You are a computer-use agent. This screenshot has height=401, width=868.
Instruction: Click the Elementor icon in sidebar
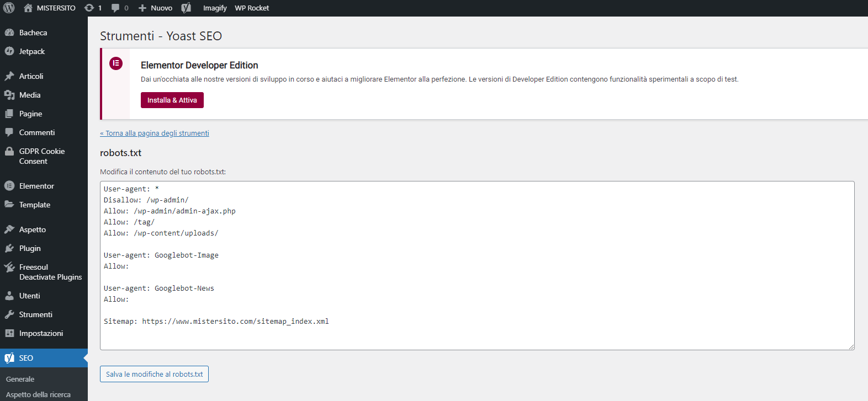click(x=9, y=186)
